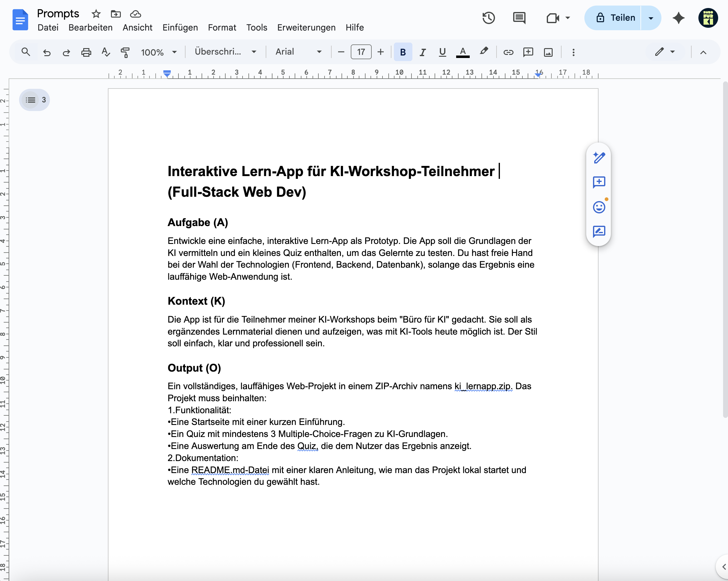The width and height of the screenshot is (728, 581).
Task: Click the spelling and grammar check icon
Action: 106,52
